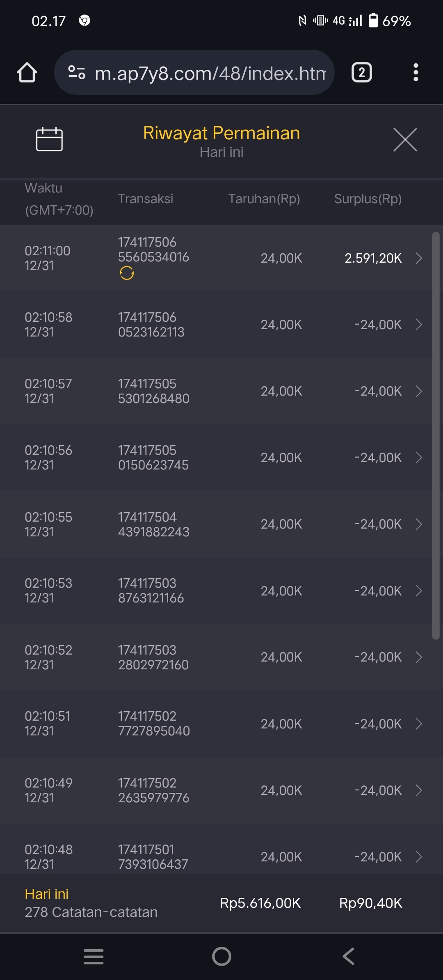This screenshot has height=980, width=443.
Task: Tap the Taruhan(Rp) column header
Action: click(264, 199)
